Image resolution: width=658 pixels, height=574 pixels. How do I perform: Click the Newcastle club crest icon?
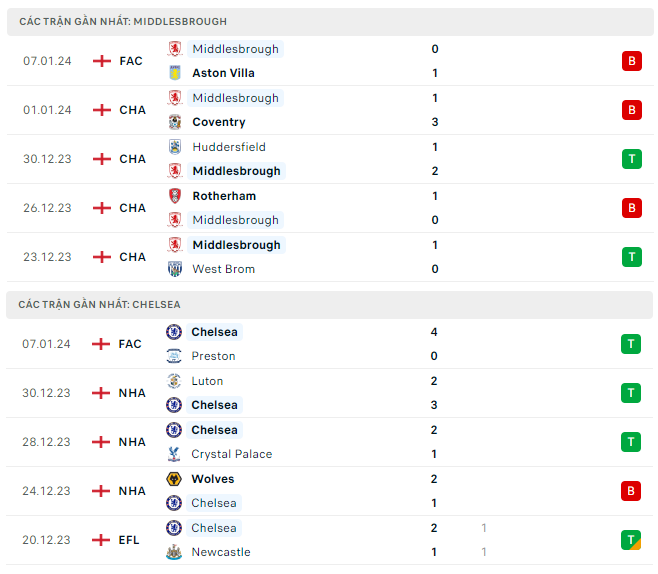point(174,552)
